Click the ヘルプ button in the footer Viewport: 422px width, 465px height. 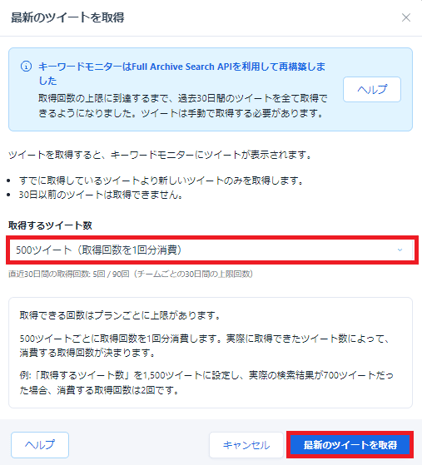click(x=40, y=445)
